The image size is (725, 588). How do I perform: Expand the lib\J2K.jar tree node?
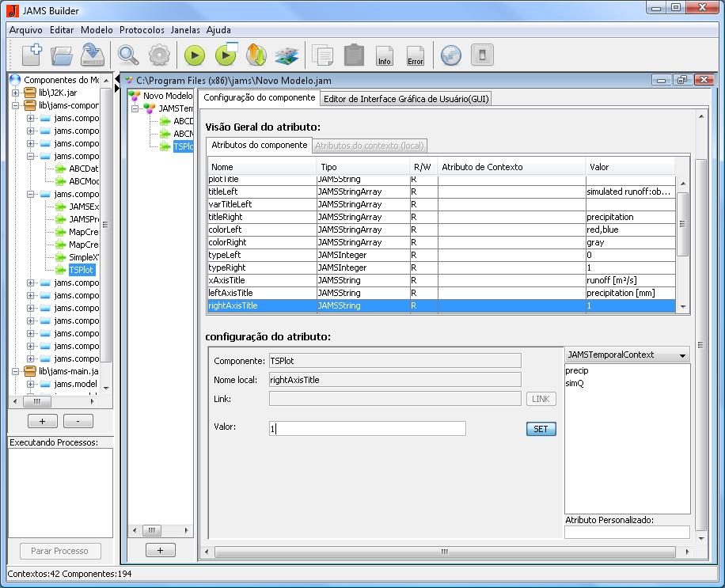[16, 93]
